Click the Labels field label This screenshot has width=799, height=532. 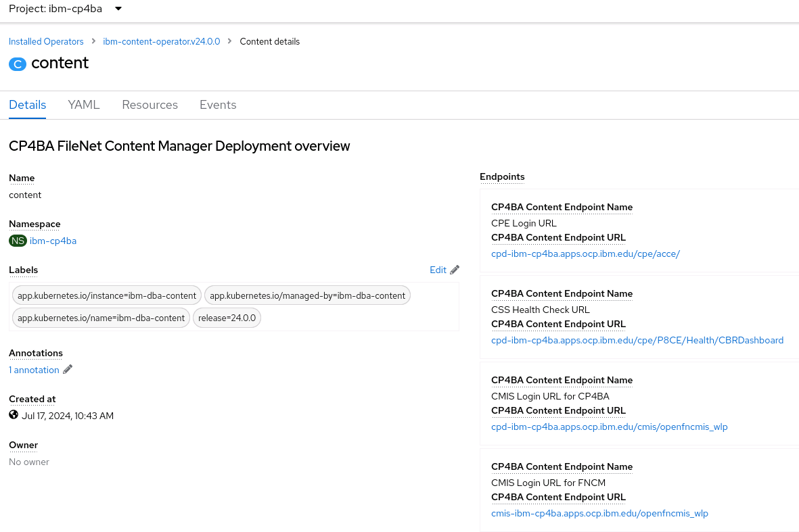[24, 270]
